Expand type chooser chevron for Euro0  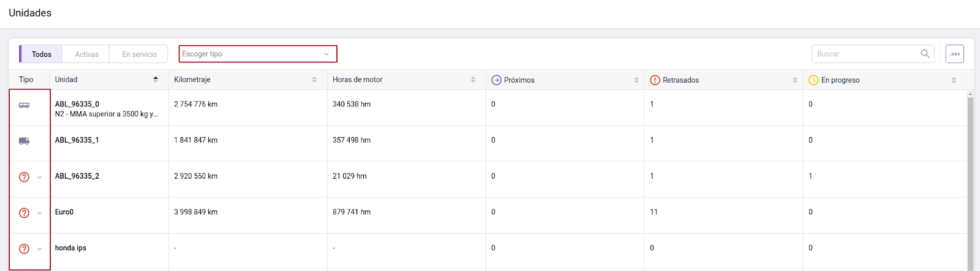point(40,213)
